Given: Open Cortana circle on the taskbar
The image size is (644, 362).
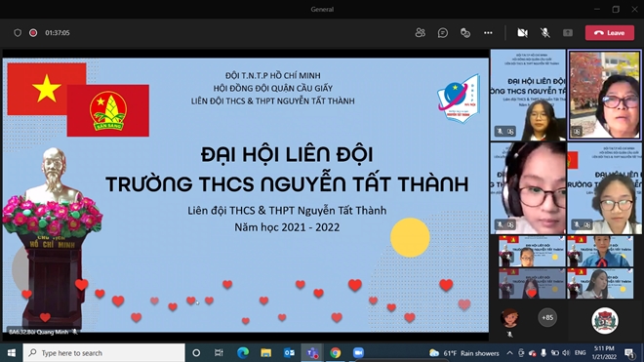Looking at the screenshot, I should [196, 353].
